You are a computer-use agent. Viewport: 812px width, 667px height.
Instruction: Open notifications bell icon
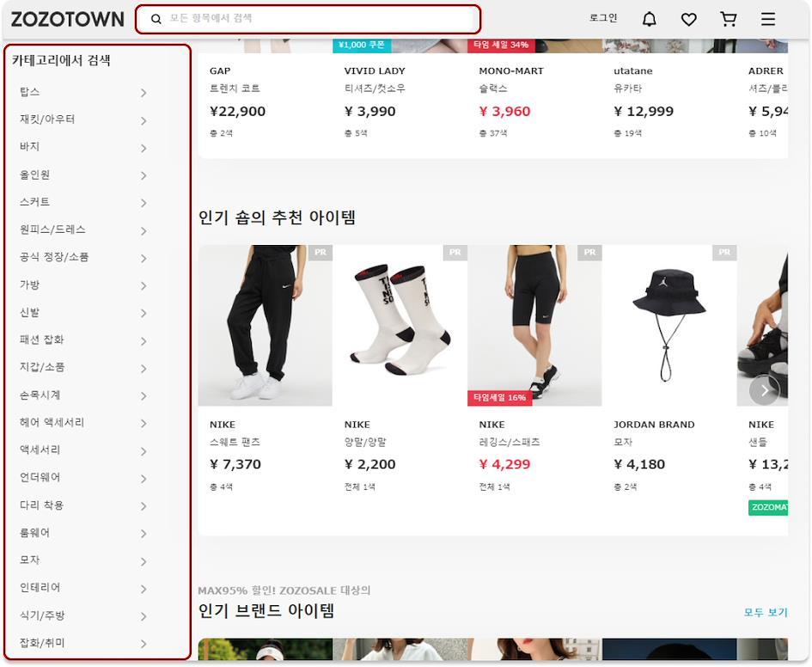(650, 19)
